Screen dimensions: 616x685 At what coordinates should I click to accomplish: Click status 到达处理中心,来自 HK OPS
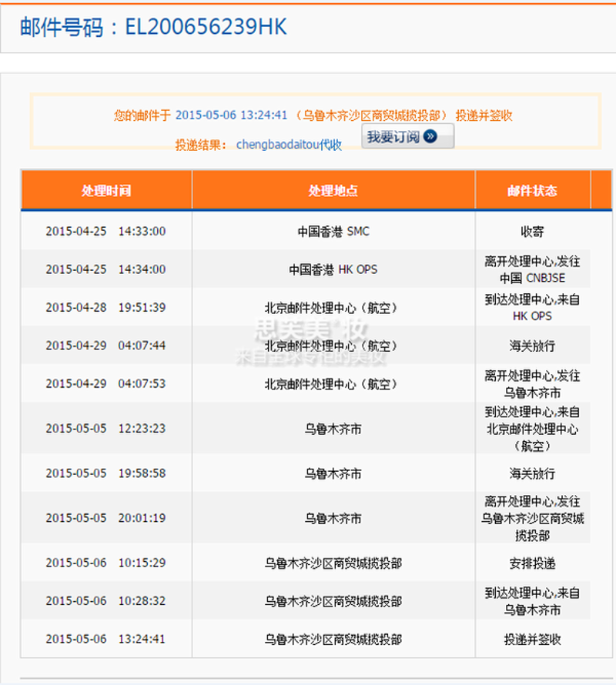(533, 308)
